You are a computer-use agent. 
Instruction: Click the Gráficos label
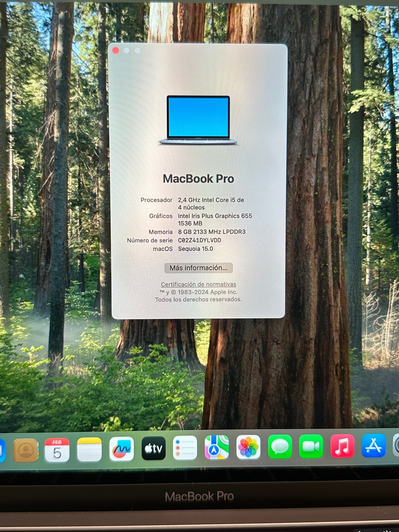[161, 216]
